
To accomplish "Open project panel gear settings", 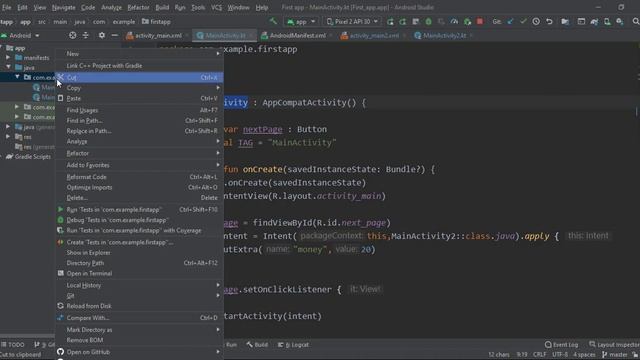I will click(x=102, y=36).
